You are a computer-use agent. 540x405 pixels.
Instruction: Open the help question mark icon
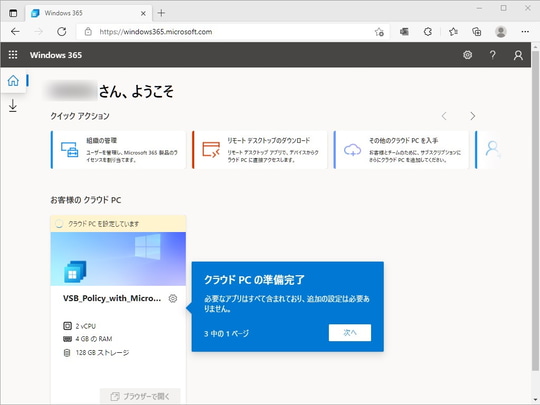tap(492, 55)
